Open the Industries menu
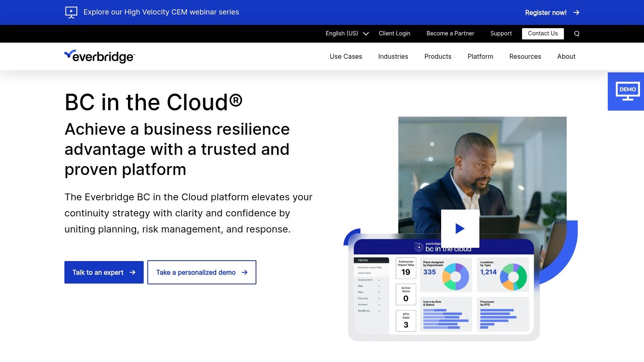This screenshot has width=644, height=362. click(x=393, y=56)
